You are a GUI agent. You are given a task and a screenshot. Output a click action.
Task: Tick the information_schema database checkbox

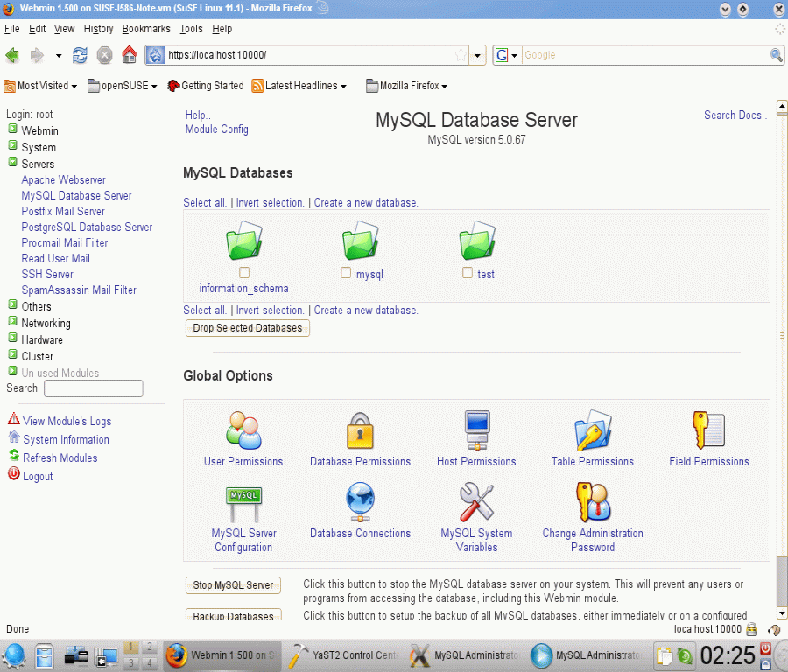pyautogui.click(x=244, y=273)
